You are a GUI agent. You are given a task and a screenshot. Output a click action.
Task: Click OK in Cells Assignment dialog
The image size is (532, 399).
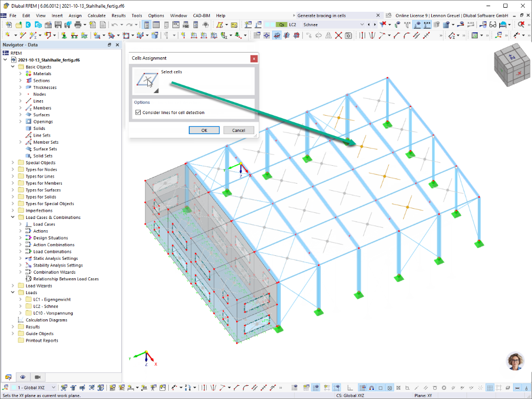click(204, 130)
